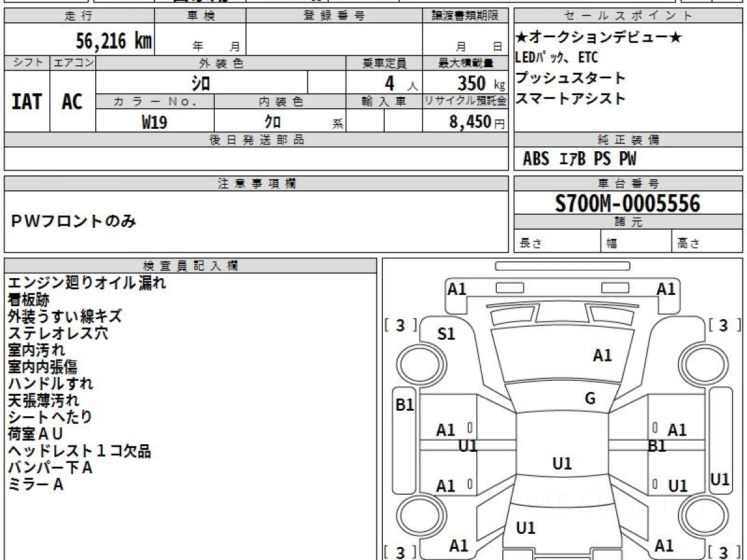Click the 純正装備 header
This screenshot has width=747, height=560.
628,140
